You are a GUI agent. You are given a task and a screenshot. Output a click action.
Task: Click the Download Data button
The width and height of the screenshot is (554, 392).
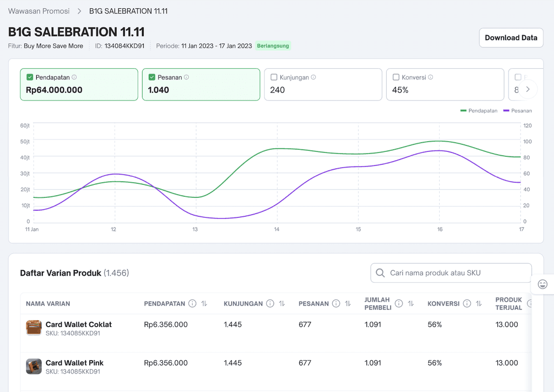[511, 38]
